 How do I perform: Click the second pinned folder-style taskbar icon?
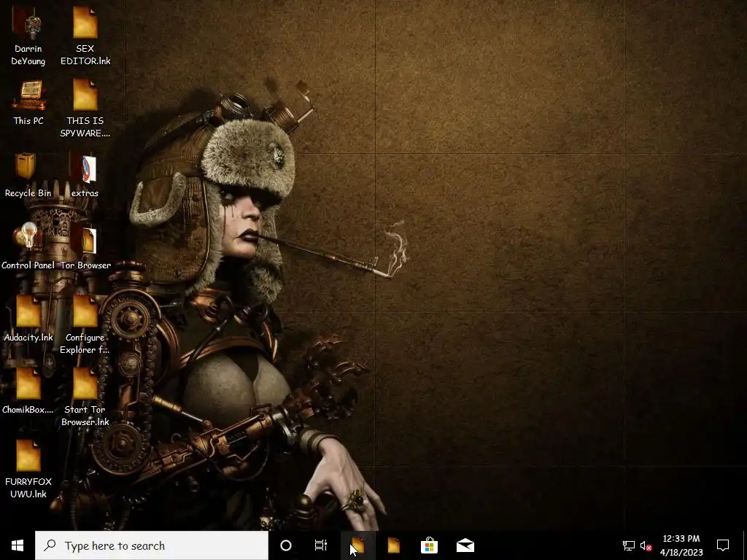[x=393, y=545]
